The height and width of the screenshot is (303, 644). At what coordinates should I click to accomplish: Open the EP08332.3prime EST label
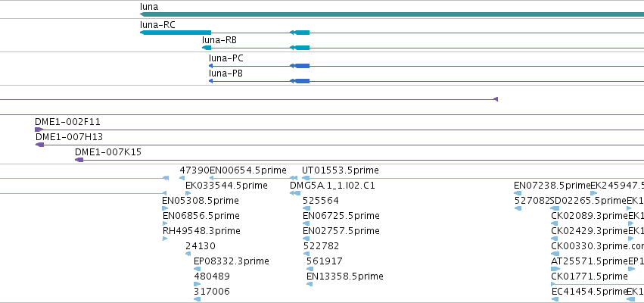tap(232, 261)
